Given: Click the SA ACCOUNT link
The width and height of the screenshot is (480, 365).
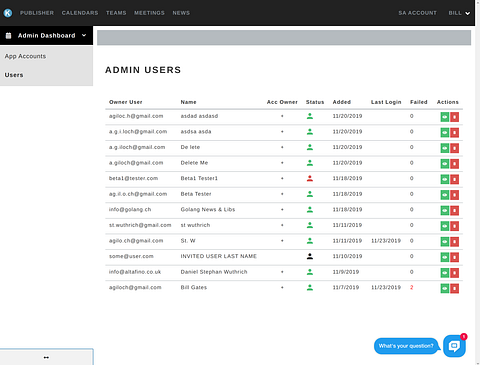Looking at the screenshot, I should (417, 13).
